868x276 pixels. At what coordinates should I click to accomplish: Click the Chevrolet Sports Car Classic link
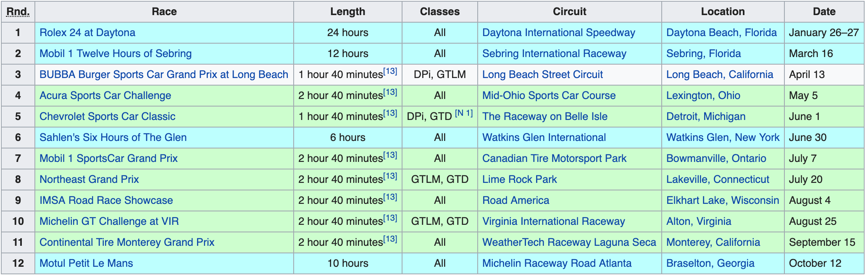tap(108, 117)
